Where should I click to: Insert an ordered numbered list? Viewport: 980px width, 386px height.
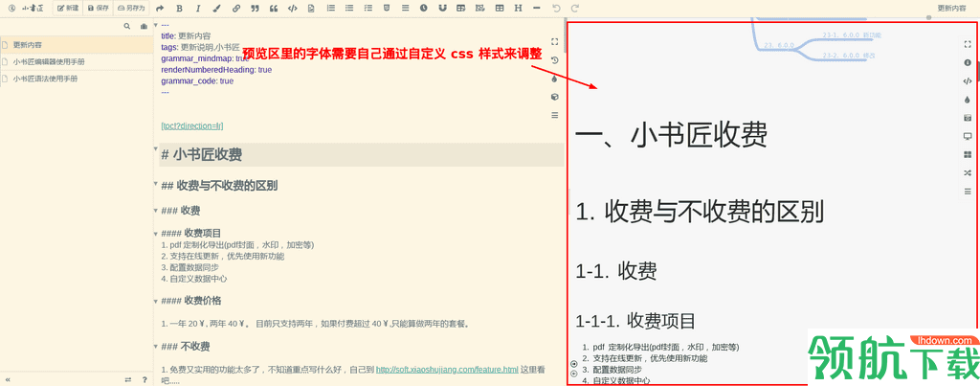coord(330,8)
